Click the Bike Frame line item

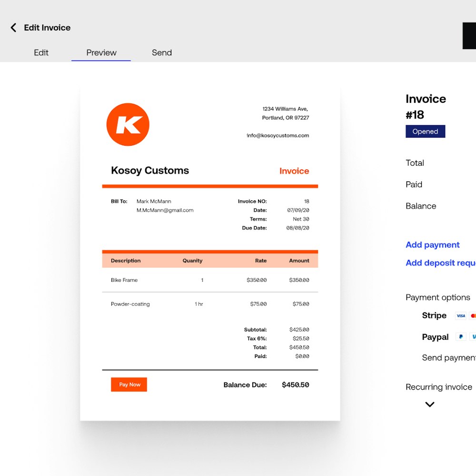(124, 280)
